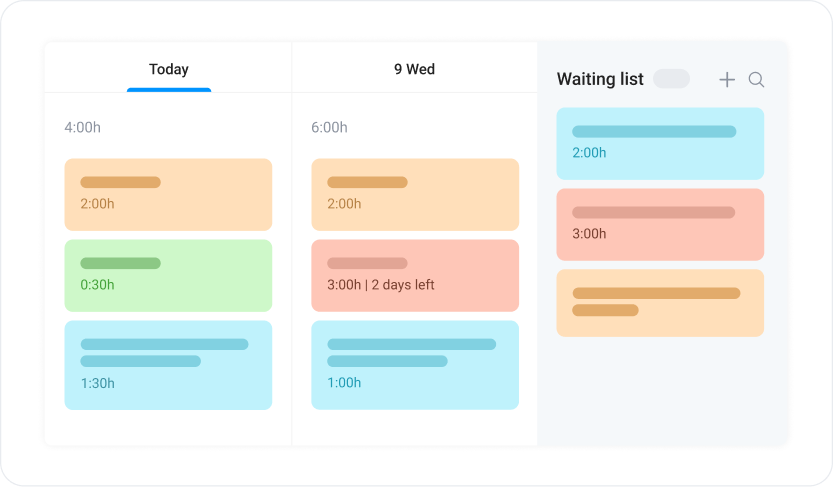Click the 4:00h total under Today
Screen dimensions: 833x487
click(x=82, y=127)
